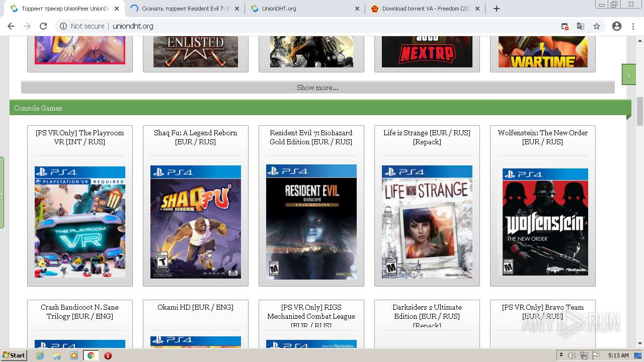Launch Internet Explorer from the taskbar
This screenshot has height=362, width=644.
40,355
